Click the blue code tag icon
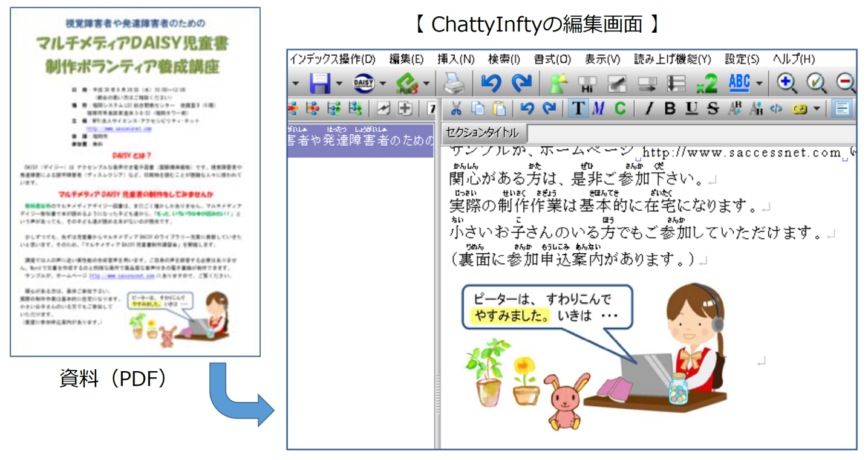 tap(777, 109)
